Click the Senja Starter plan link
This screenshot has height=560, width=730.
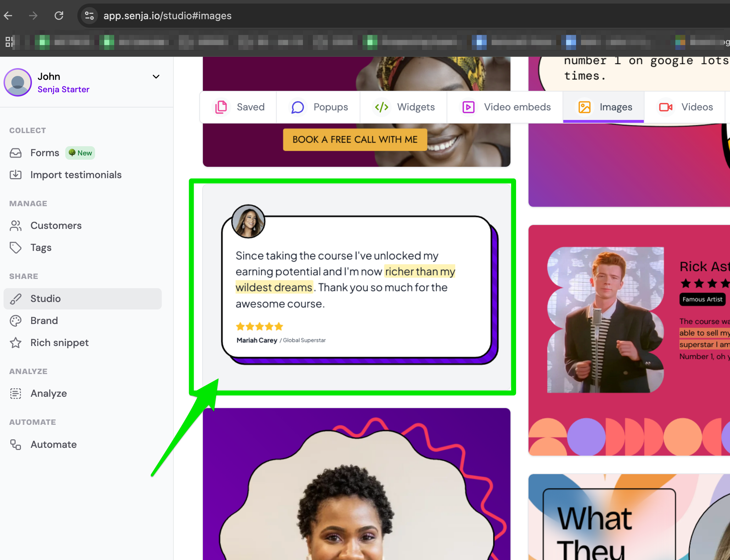(x=63, y=89)
